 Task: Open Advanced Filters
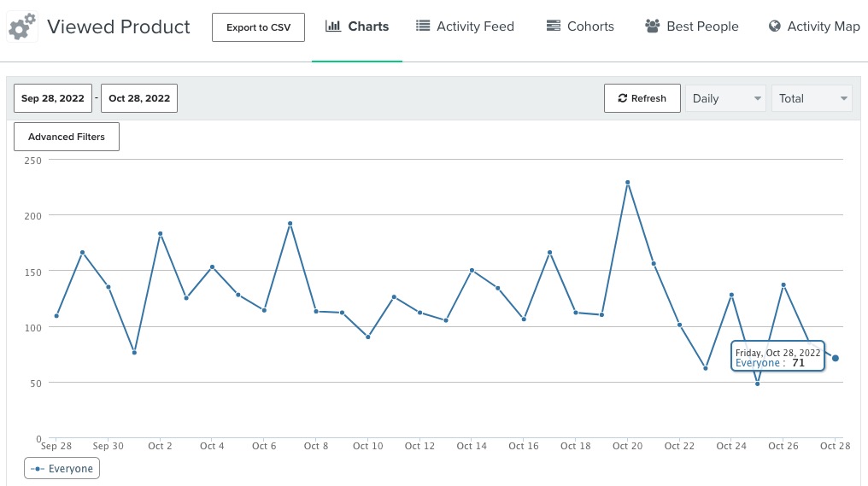click(x=67, y=137)
